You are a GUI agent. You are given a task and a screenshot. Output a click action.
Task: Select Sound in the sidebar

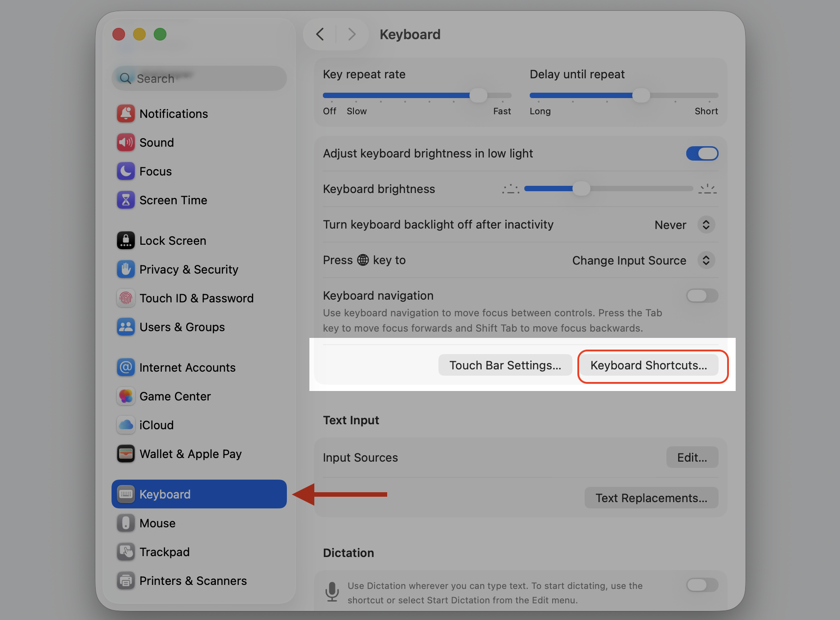(x=199, y=143)
